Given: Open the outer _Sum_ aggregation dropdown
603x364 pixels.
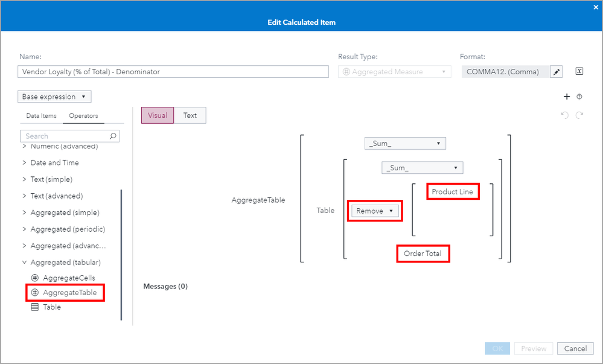Looking at the screenshot, I should pos(405,143).
